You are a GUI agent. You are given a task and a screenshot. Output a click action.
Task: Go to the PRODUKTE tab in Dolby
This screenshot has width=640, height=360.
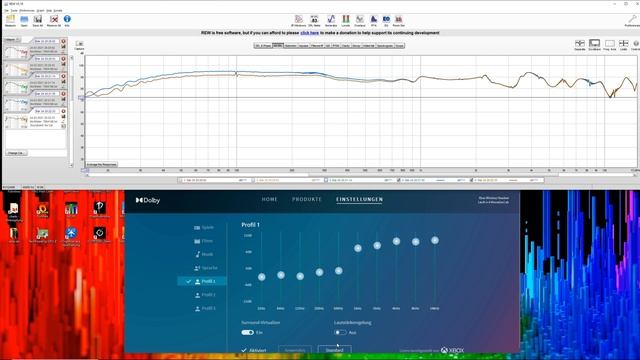(x=307, y=200)
